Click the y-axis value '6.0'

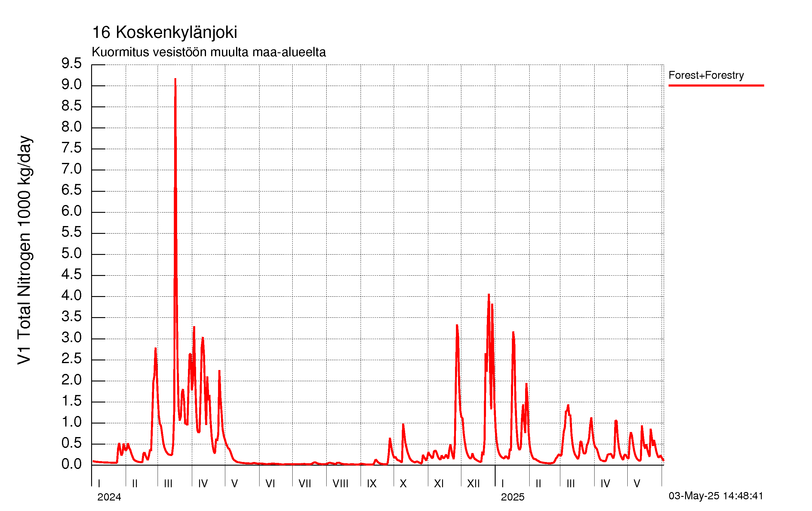72,211
